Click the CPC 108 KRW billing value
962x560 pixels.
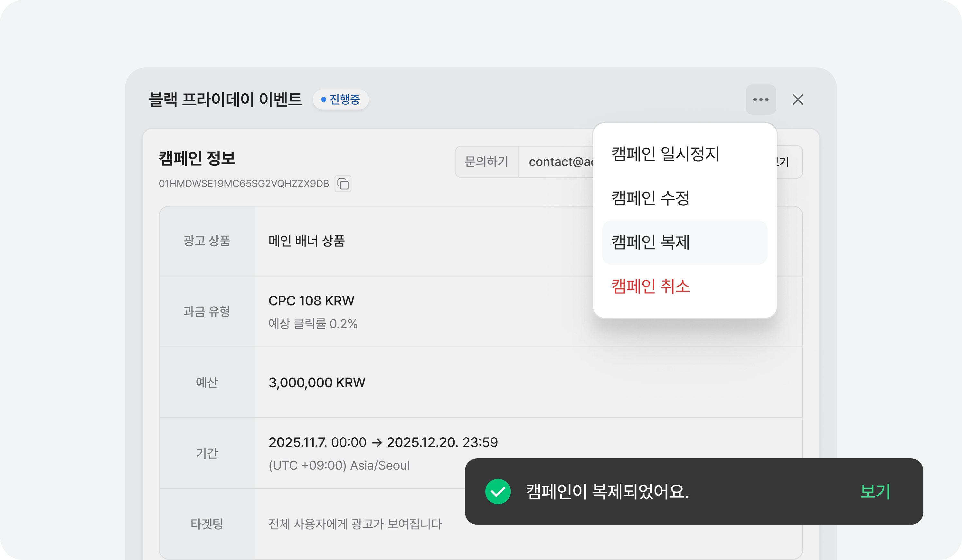(x=311, y=301)
